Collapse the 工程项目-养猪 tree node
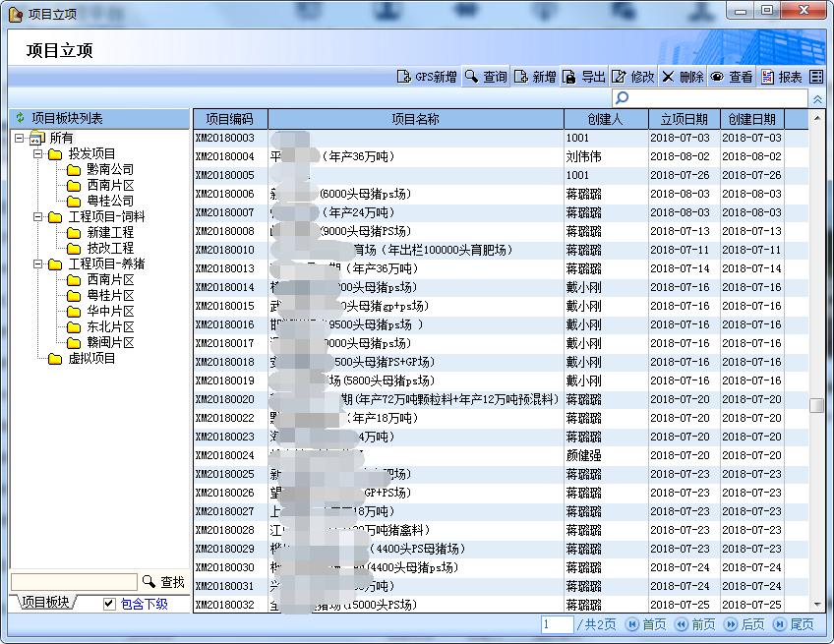Image resolution: width=834 pixels, height=644 pixels. [x=36, y=264]
